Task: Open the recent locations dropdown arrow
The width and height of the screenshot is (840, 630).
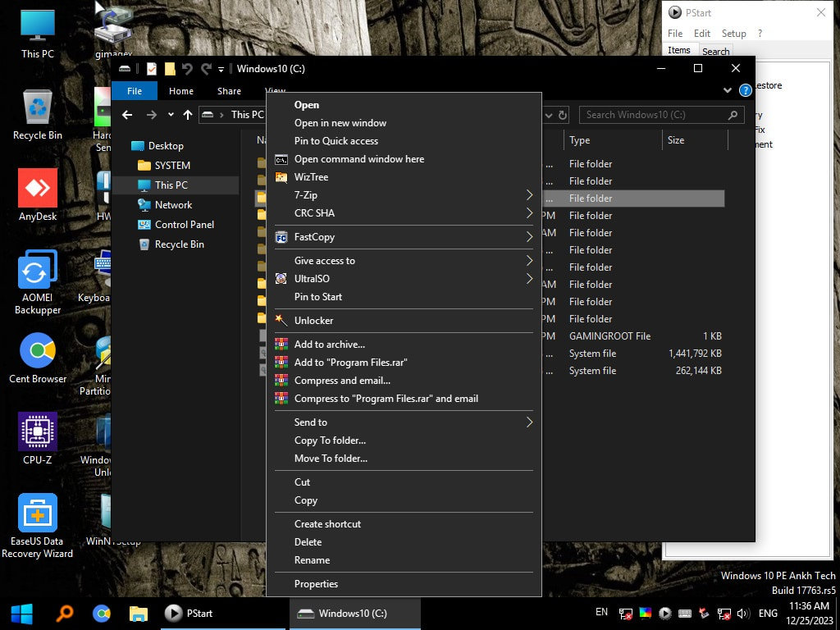Action: [x=171, y=115]
